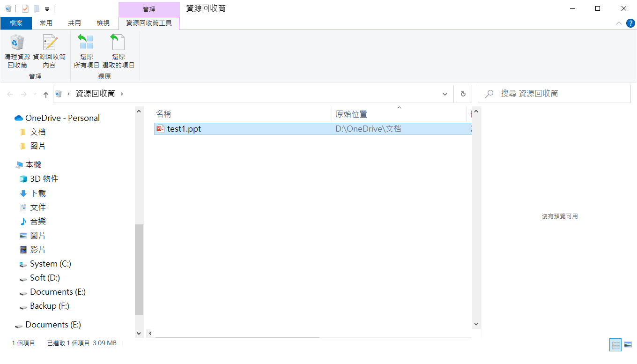Switch to details view icon
This screenshot has height=364, width=637.
615,345
